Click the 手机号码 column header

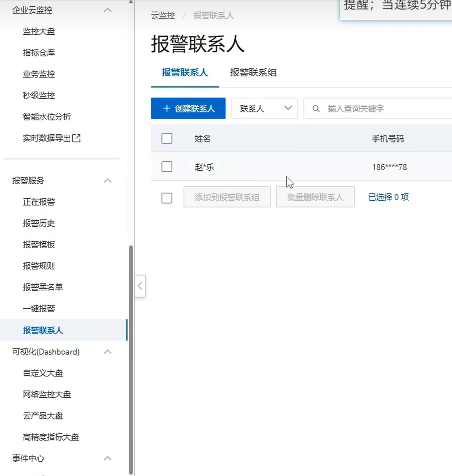(388, 139)
